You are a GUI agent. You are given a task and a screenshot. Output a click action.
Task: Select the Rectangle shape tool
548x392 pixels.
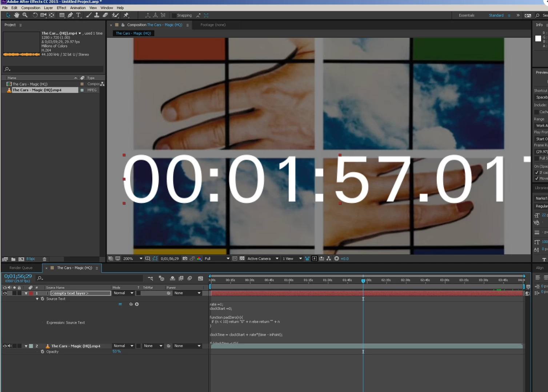[62, 15]
